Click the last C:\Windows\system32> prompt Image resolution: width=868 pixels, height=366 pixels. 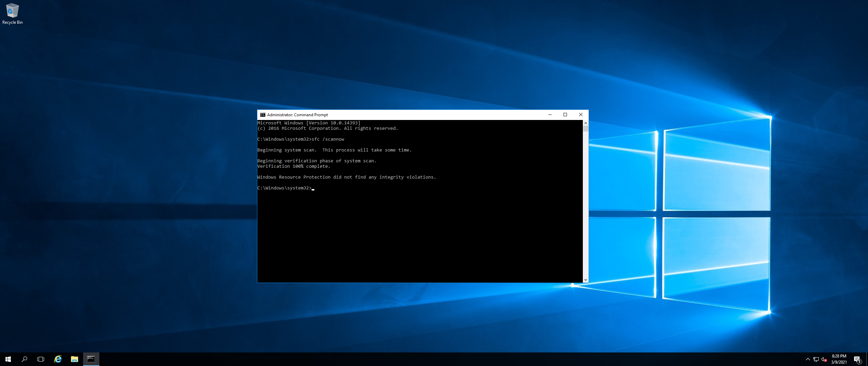284,188
